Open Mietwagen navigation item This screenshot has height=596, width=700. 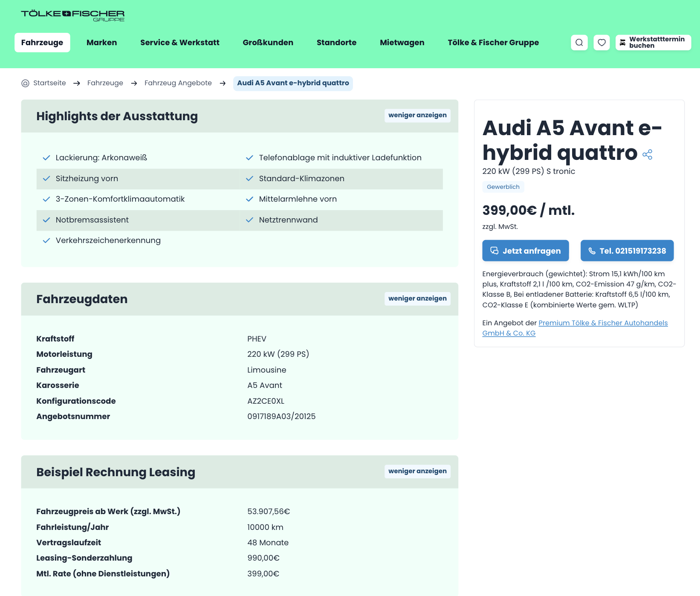(x=402, y=43)
